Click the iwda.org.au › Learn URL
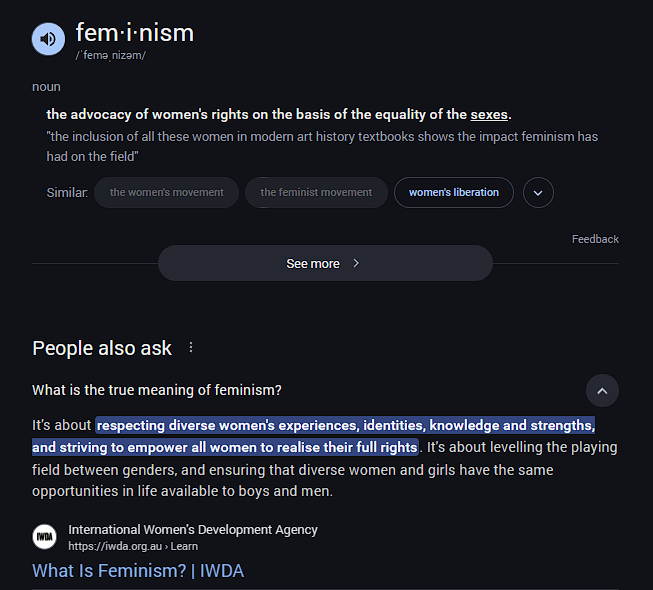653x590 pixels. tap(133, 546)
